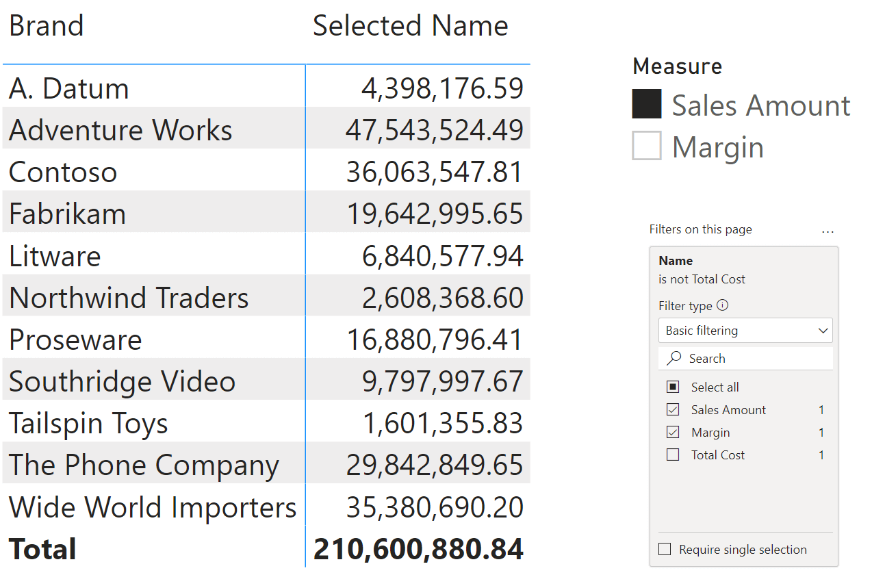Image resolution: width=872 pixels, height=588 pixels.
Task: Uncheck Sales Amount in the Name filter
Action: pos(673,409)
